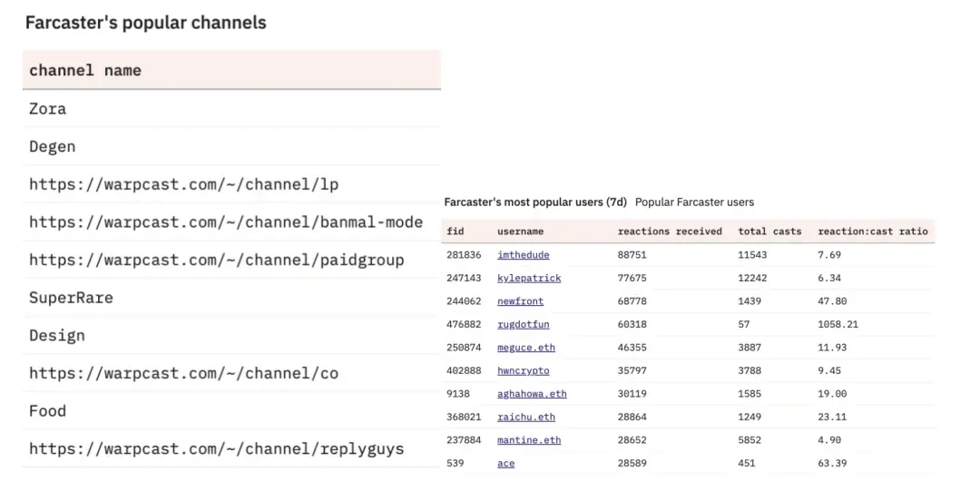Image resolution: width=980 pixels, height=482 pixels.
Task: Click the reaction:cast ratio column header
Action: tap(872, 231)
